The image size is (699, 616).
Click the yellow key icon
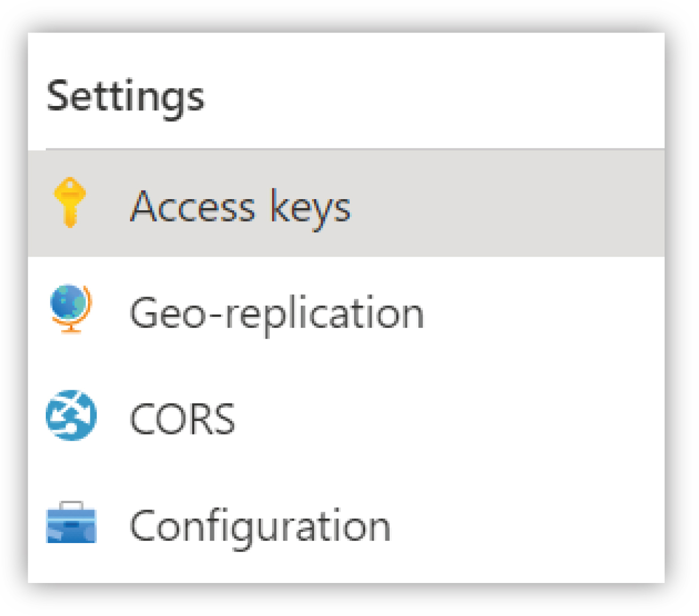click(69, 203)
